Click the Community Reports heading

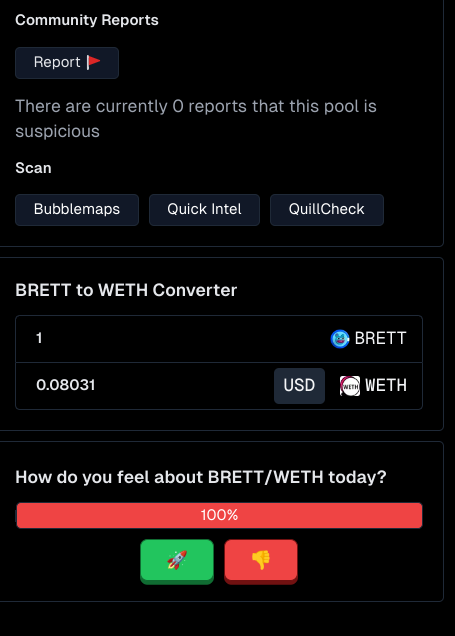pyautogui.click(x=87, y=20)
